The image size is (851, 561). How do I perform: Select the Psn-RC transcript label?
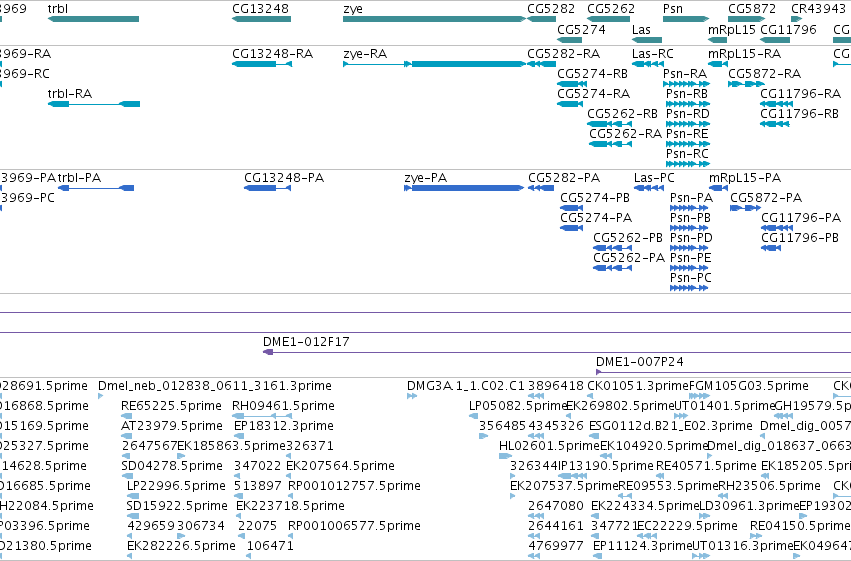click(x=687, y=154)
